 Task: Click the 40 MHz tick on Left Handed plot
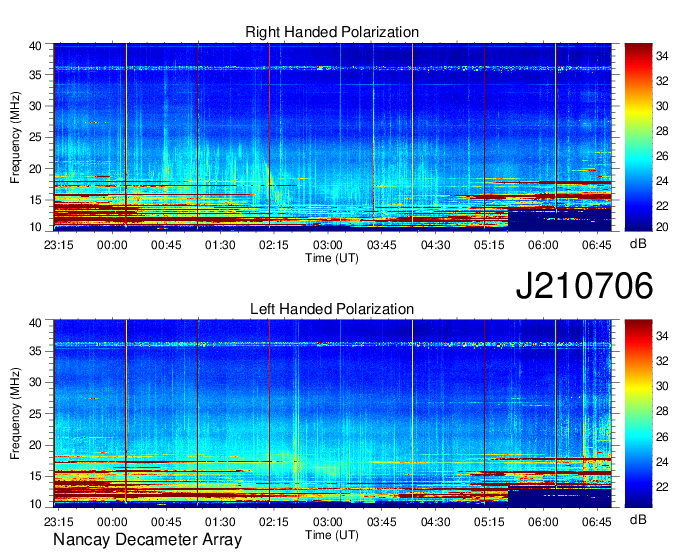tap(35, 322)
